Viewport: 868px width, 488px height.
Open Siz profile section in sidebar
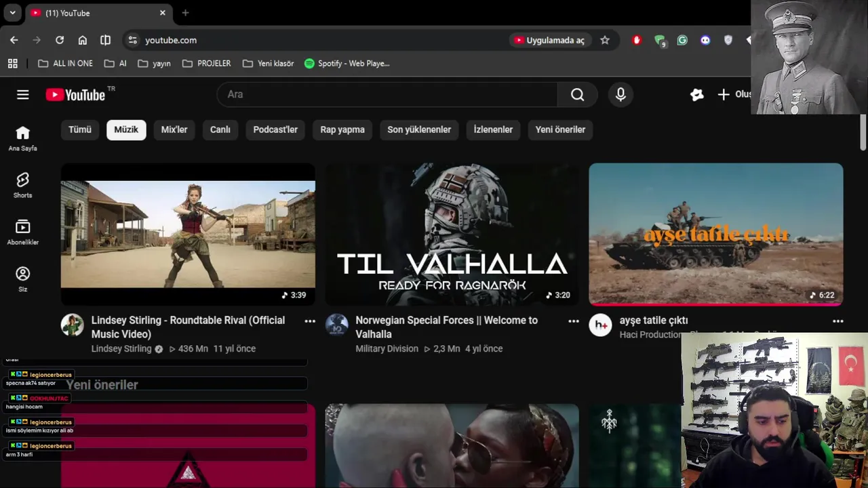click(x=22, y=279)
